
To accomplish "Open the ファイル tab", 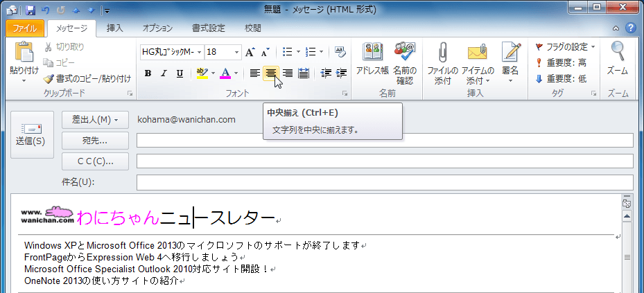I will 25,28.
